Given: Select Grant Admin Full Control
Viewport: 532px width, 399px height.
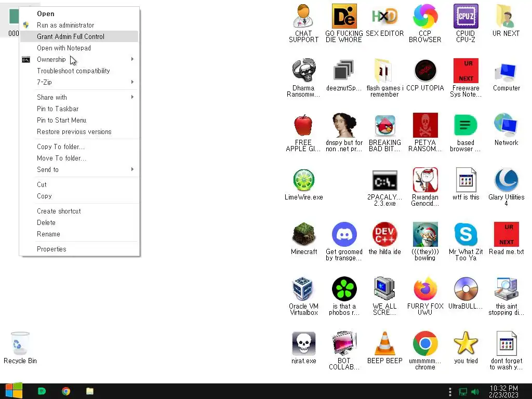Looking at the screenshot, I should click(79, 37).
